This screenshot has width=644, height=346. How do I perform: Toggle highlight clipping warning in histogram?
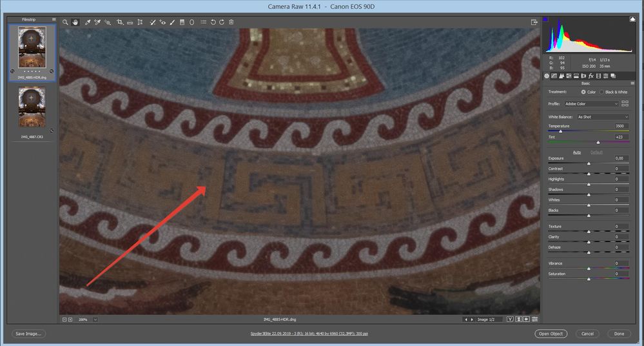[x=632, y=19]
